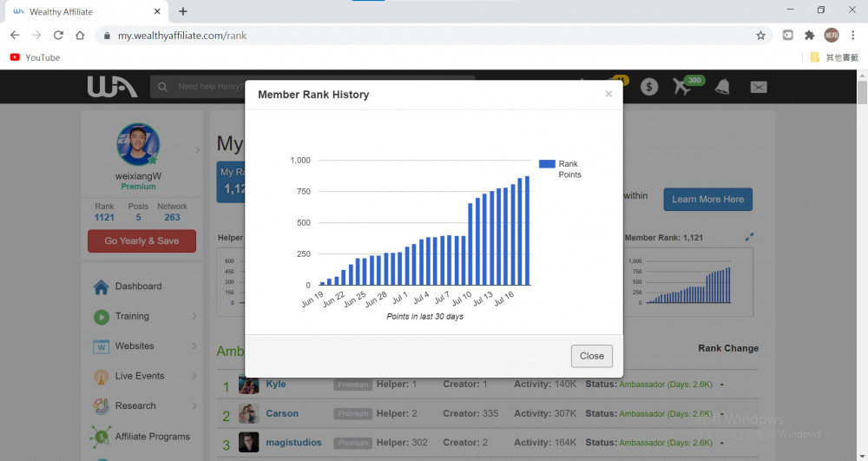Open a new browser tab
The image size is (868, 461).
coord(183,11)
